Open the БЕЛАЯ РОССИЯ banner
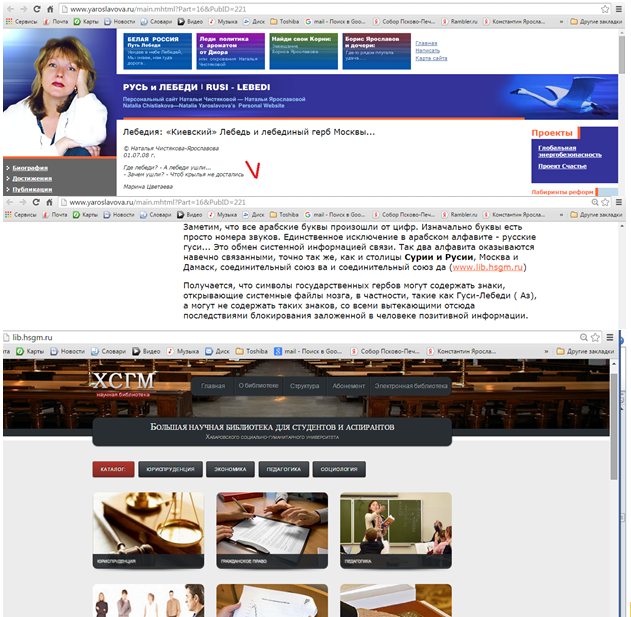Viewport: 631px width, 617px height. (157, 52)
